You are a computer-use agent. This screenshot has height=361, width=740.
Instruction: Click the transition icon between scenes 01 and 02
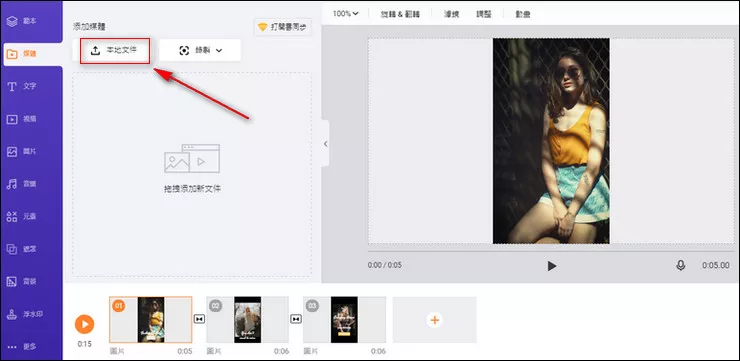click(199, 319)
